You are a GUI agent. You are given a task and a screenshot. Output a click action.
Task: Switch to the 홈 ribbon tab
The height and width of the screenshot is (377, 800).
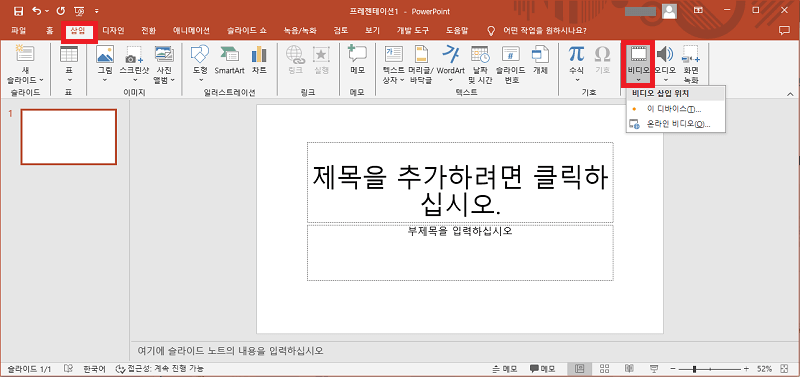click(49, 31)
